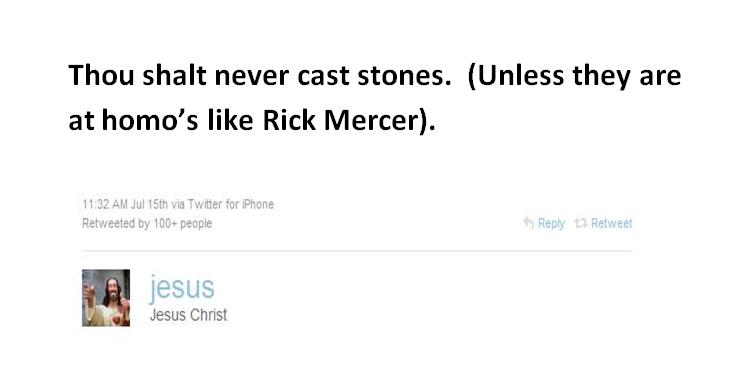Click the word 'stones.' in the tweet
The image size is (733, 384).
[x=404, y=76]
